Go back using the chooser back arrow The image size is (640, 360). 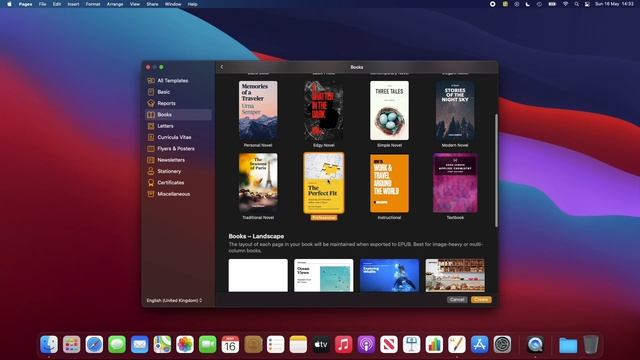point(222,67)
